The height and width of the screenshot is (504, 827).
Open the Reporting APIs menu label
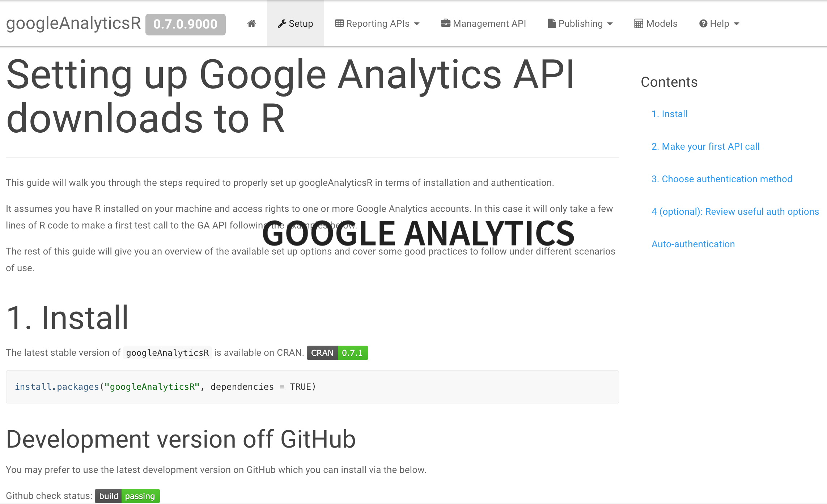pyautogui.click(x=378, y=24)
